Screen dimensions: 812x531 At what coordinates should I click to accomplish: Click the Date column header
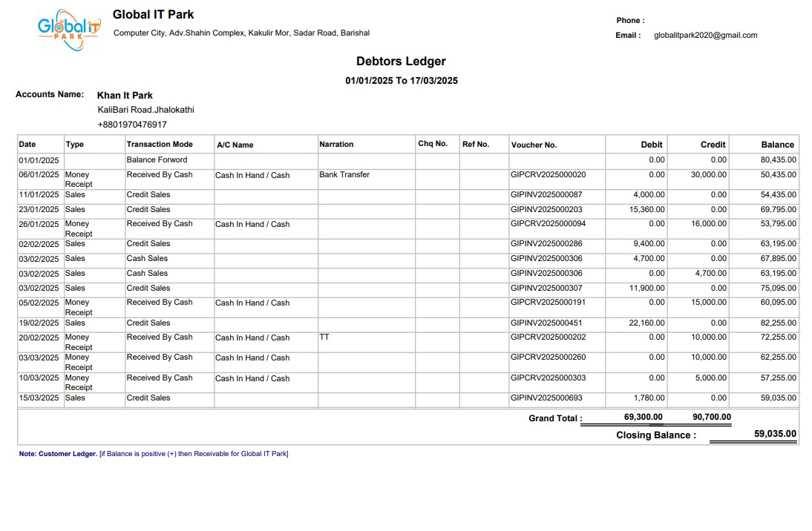tap(27, 145)
